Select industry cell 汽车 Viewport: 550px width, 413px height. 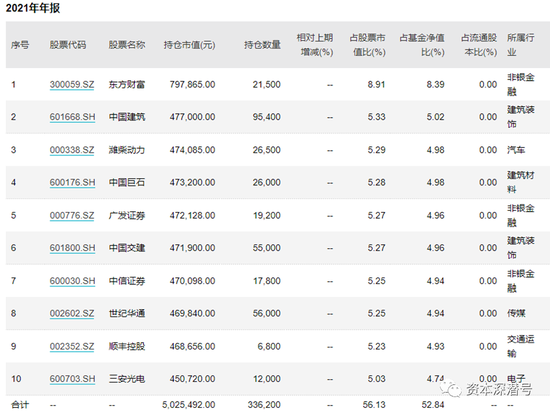516,150
